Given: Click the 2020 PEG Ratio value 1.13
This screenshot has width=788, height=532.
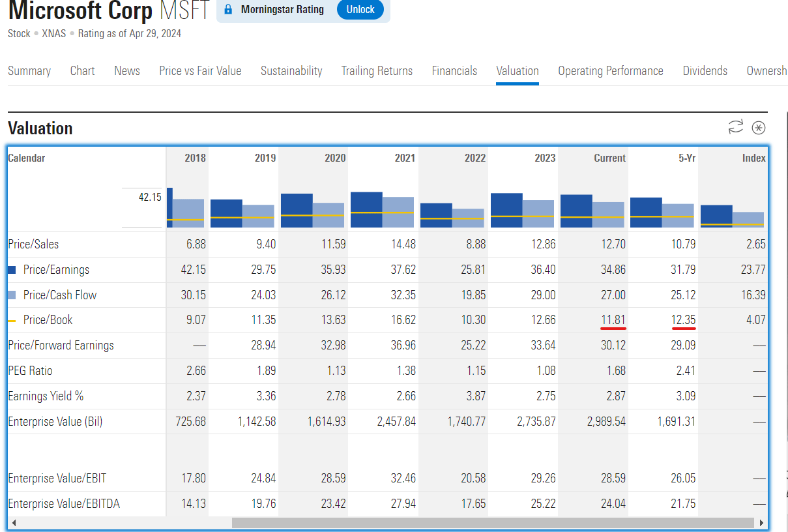Looking at the screenshot, I should 336,371.
